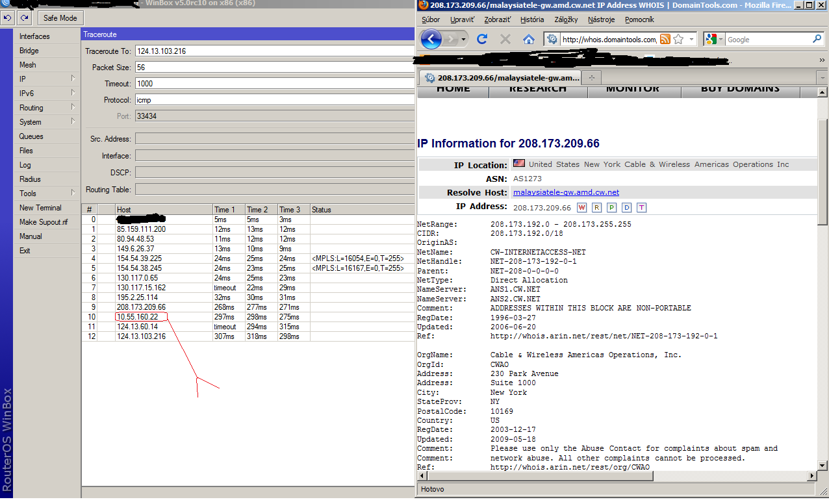The width and height of the screenshot is (829, 504).
Task: Select the Firefox tab 208.173.209.66/malaysiatele-gw
Action: (501, 78)
